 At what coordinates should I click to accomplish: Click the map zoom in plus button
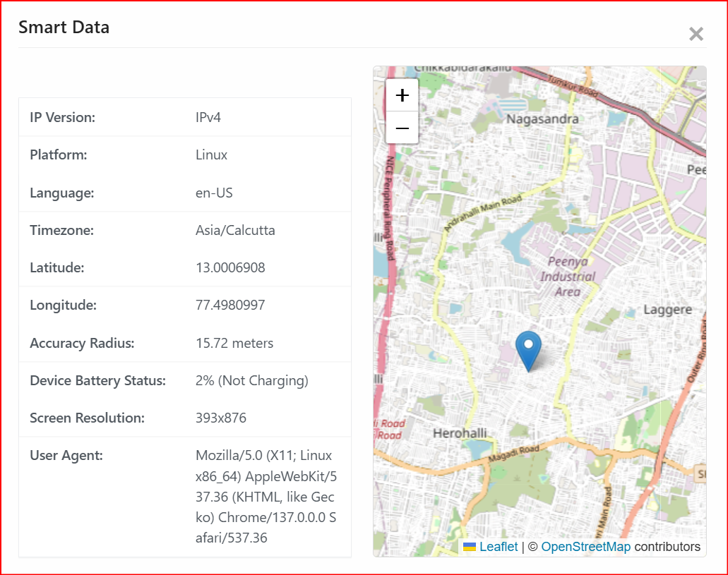coord(402,95)
